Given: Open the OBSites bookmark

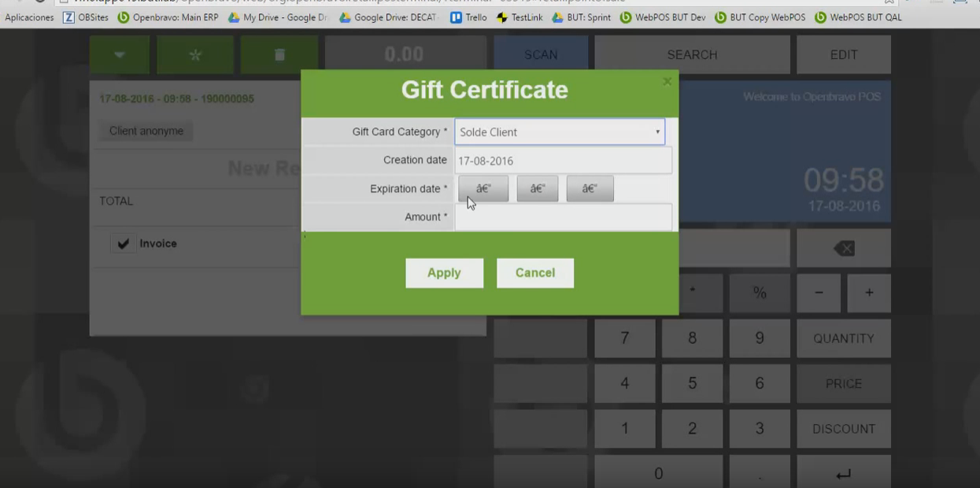Looking at the screenshot, I should [x=86, y=17].
